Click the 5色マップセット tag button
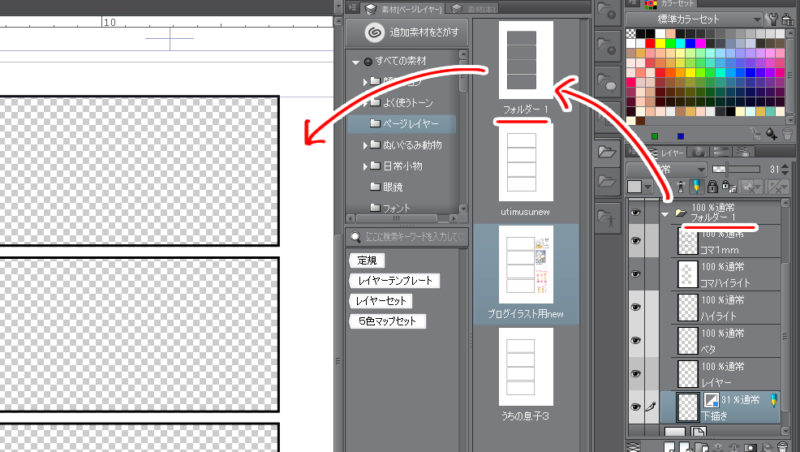This screenshot has width=800, height=452. [387, 321]
